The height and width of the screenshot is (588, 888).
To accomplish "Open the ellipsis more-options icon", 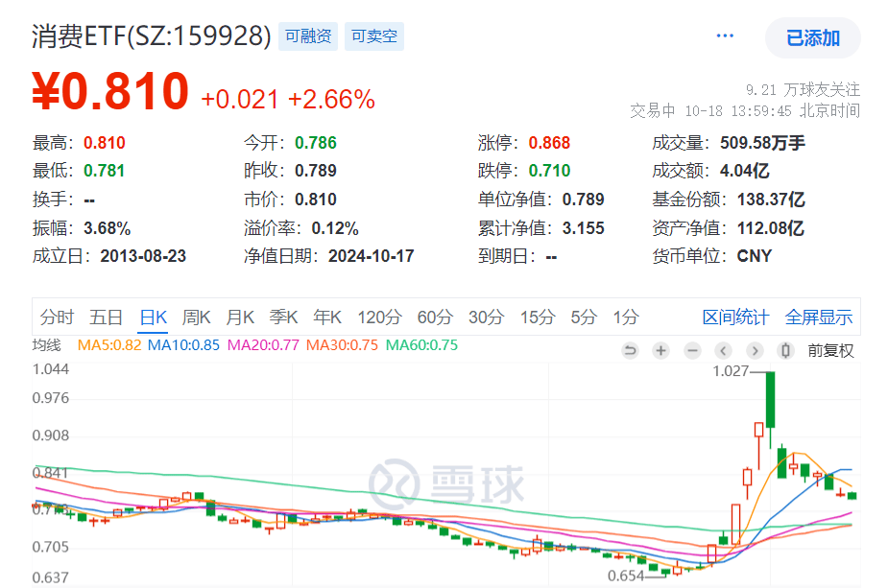I will pos(725,35).
